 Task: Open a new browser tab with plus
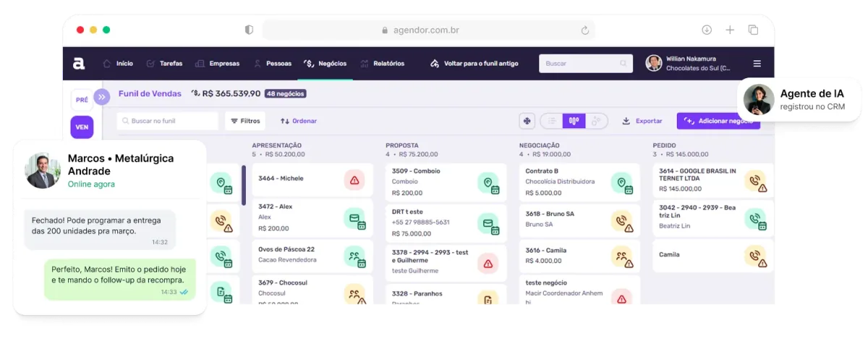click(730, 30)
